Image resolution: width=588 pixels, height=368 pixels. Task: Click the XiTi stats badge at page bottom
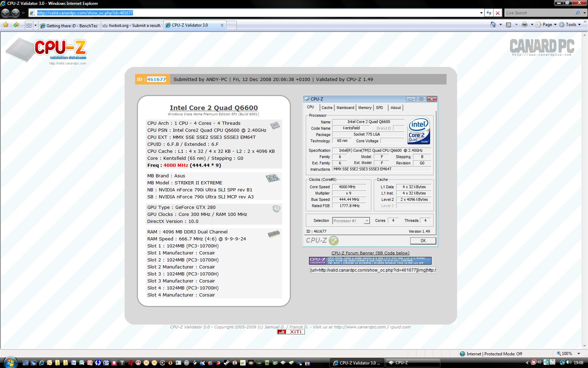pyautogui.click(x=290, y=332)
